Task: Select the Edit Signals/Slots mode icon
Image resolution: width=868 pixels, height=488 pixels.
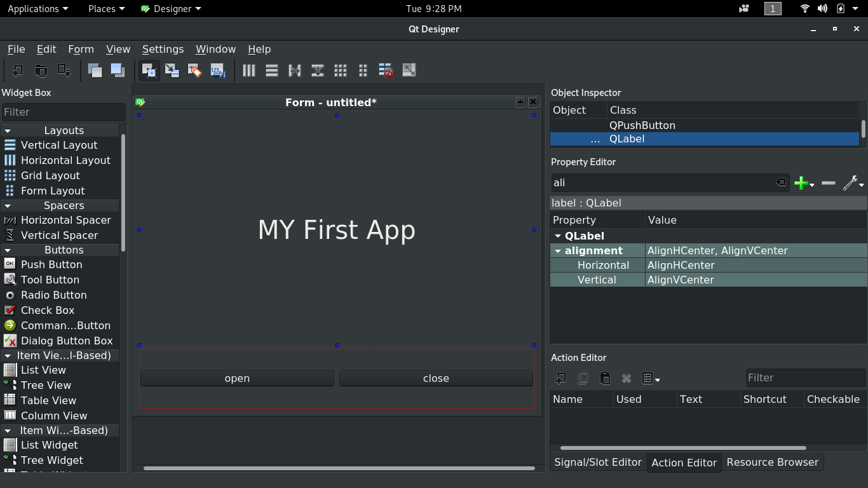Action: point(172,71)
